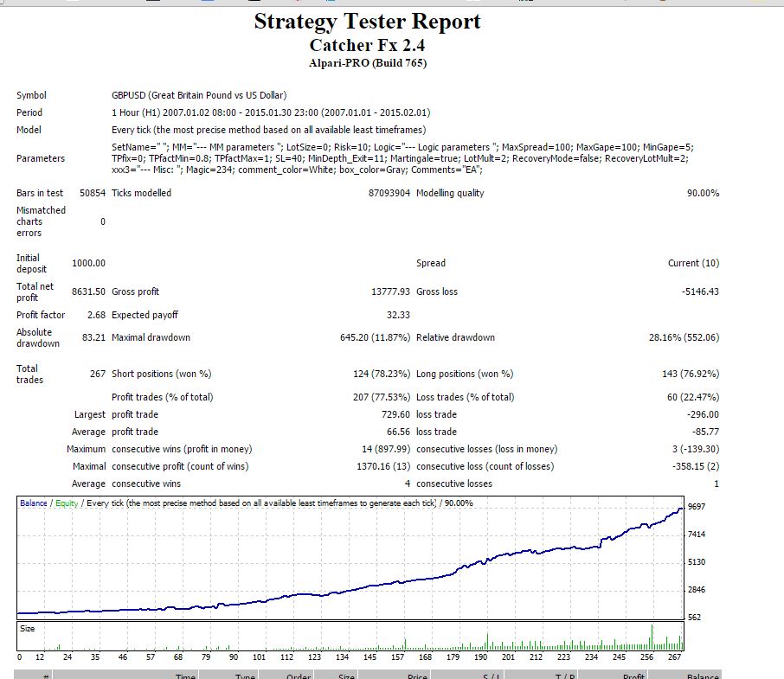The height and width of the screenshot is (679, 784).
Task: Select Gross loss value -5146.43
Action: (x=700, y=291)
